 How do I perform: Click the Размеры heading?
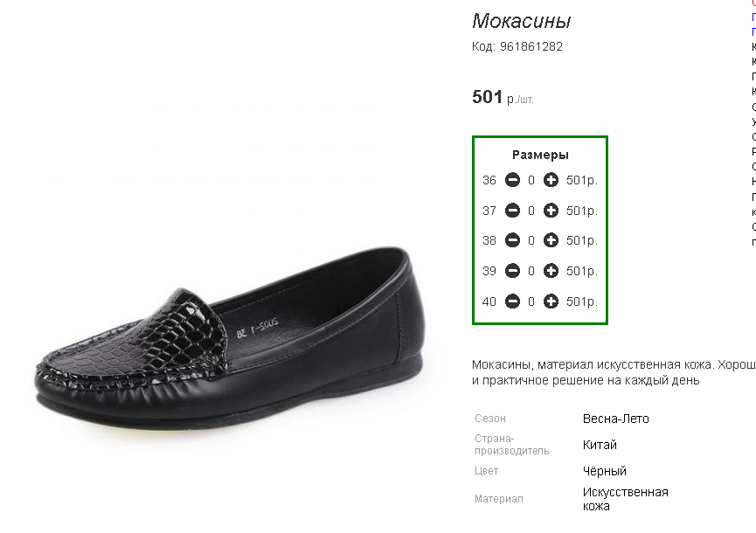pyautogui.click(x=540, y=155)
